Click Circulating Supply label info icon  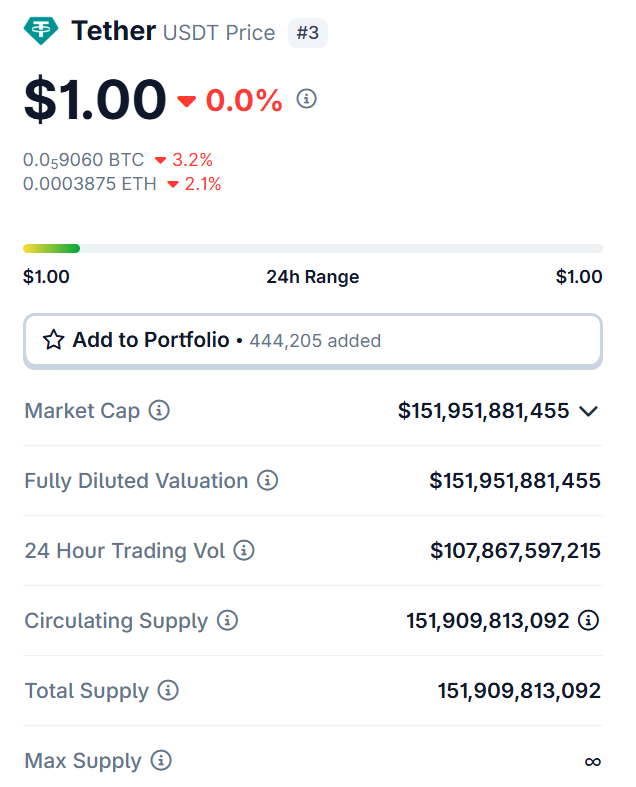click(227, 620)
